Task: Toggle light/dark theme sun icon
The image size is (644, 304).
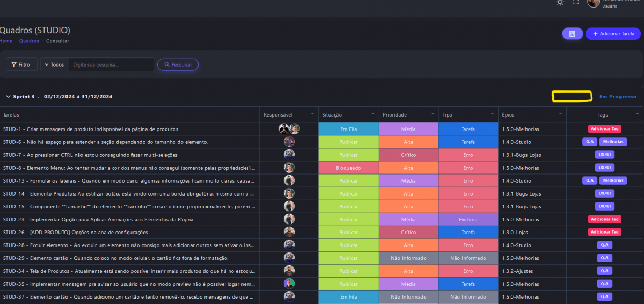Action: tap(560, 3)
